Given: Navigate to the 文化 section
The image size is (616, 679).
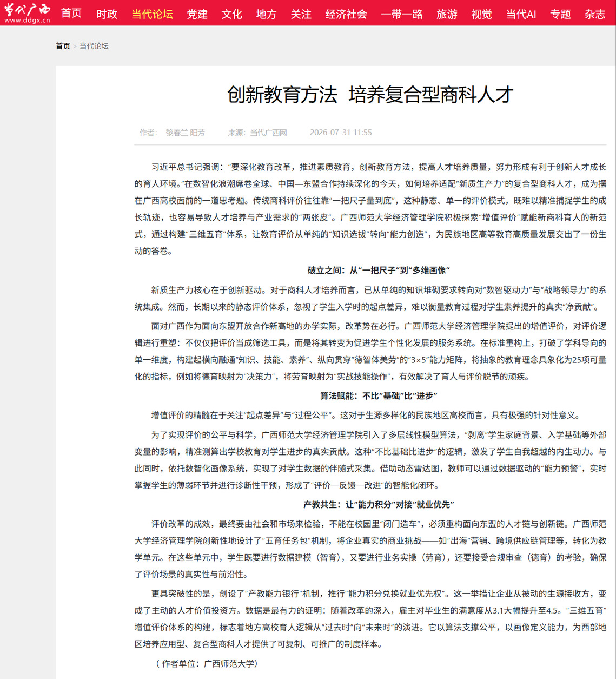Looking at the screenshot, I should (x=232, y=14).
